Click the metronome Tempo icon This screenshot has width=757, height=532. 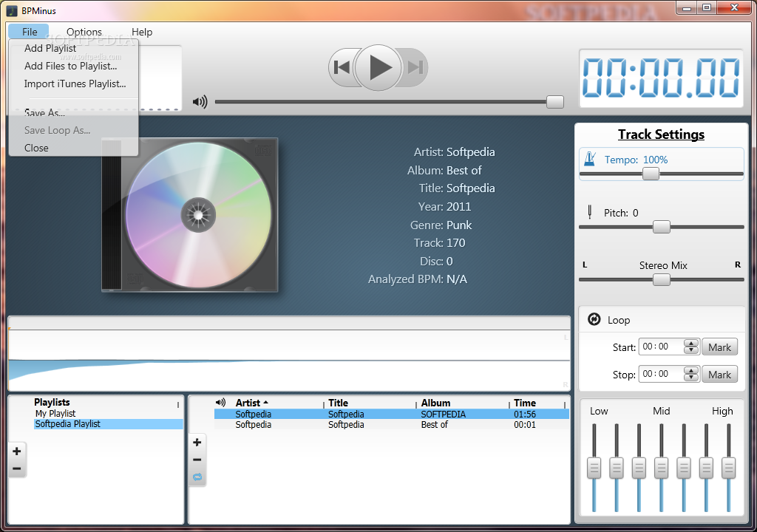[589, 159]
